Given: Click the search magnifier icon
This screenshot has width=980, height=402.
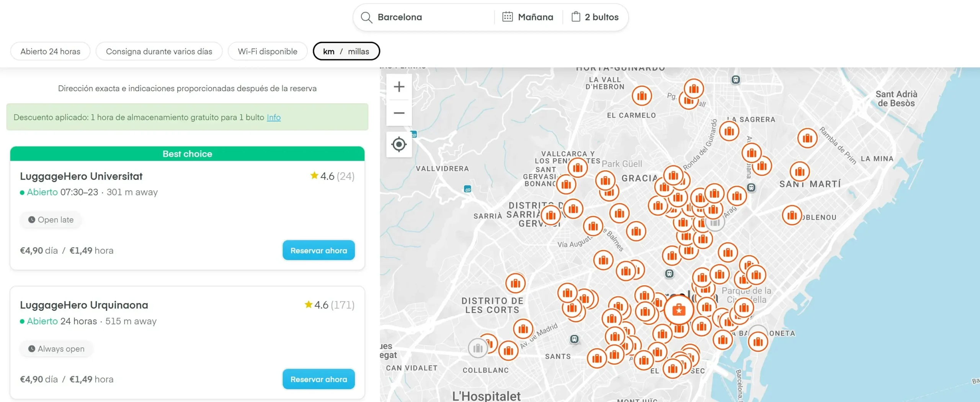Looking at the screenshot, I should pos(366,17).
